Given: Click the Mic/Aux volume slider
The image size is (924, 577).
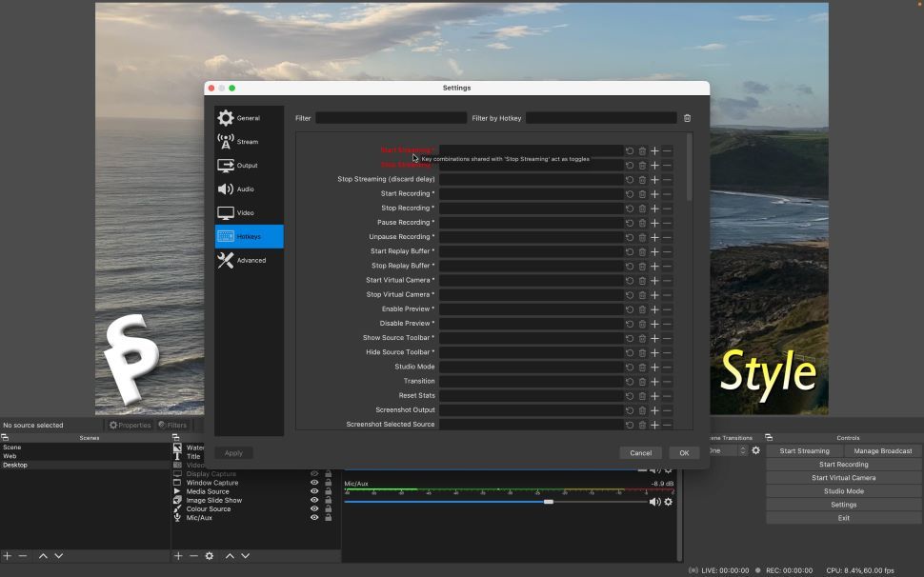Looking at the screenshot, I should [550, 500].
